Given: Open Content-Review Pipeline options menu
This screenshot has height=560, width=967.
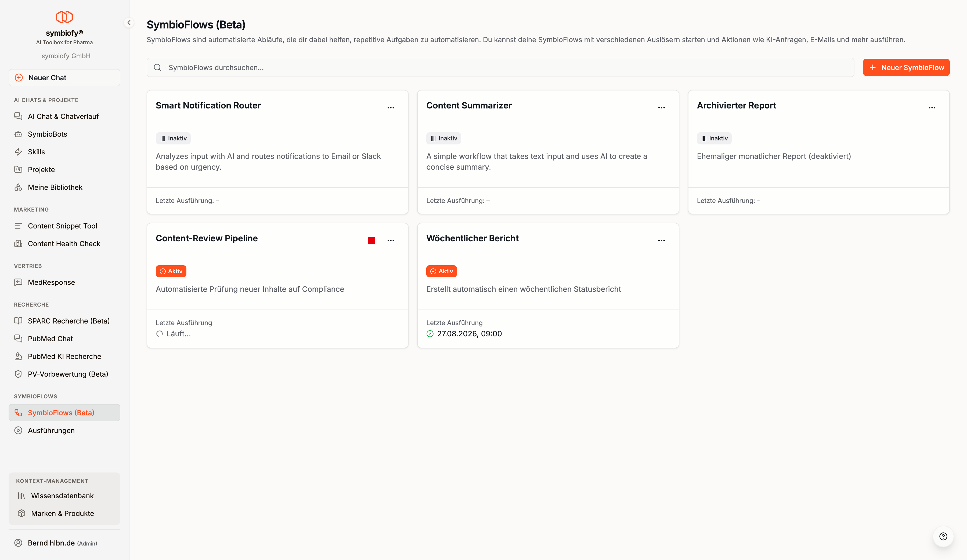Looking at the screenshot, I should (391, 241).
